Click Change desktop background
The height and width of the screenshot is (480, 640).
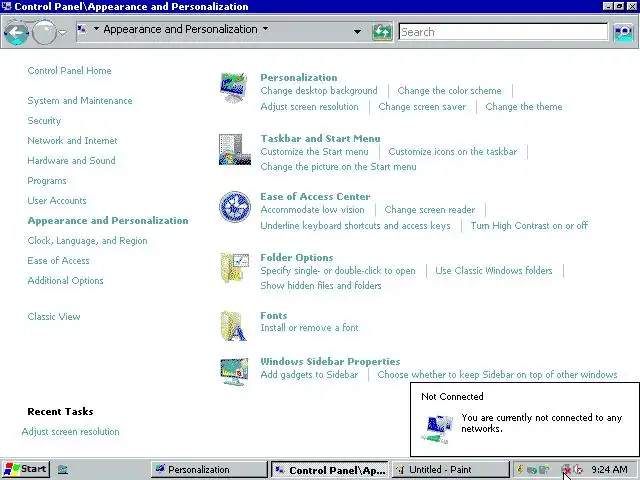click(319, 91)
